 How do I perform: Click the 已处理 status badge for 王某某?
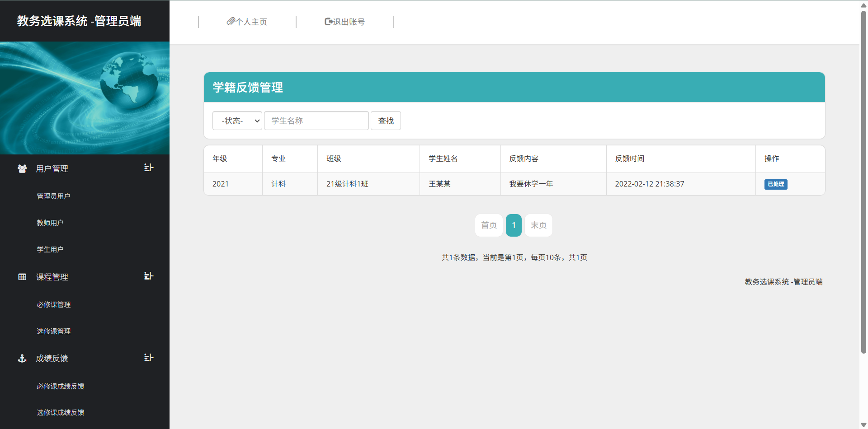(x=776, y=184)
